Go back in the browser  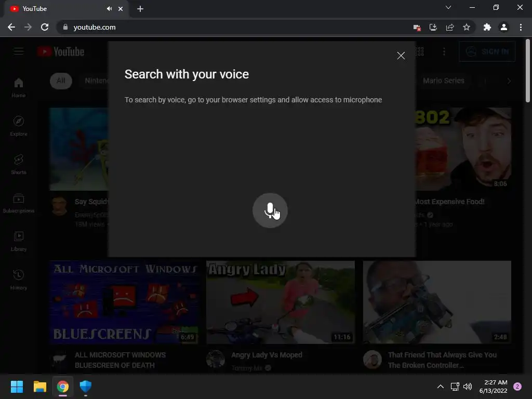tap(11, 27)
